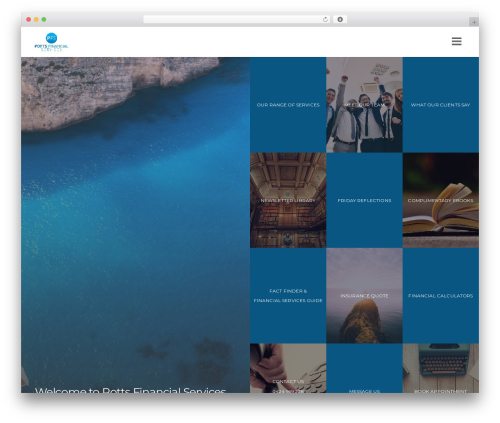
Task: Open Our Range of Services tile
Action: (x=288, y=105)
